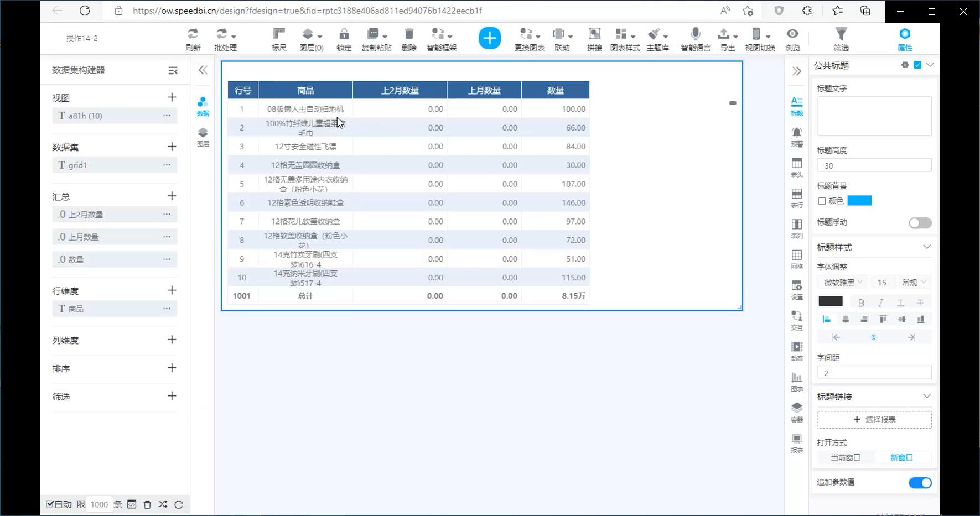Click the 标题高度 input field

[x=874, y=165]
